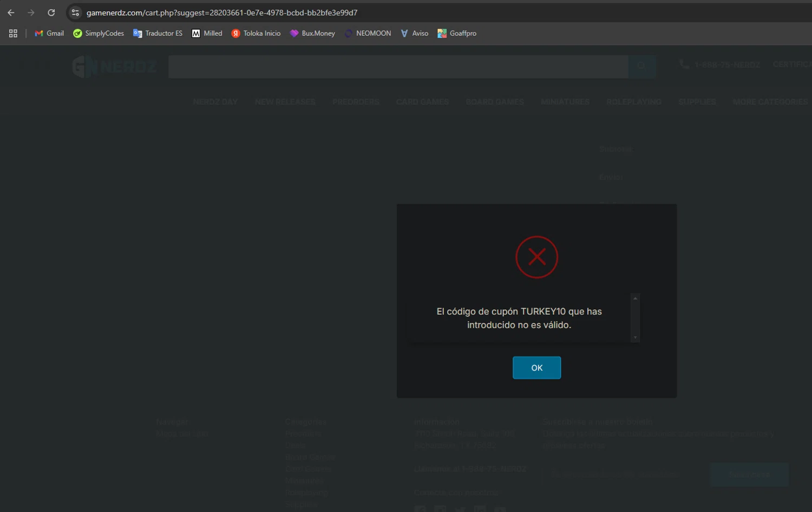Open the Bux.Money bookmark
This screenshot has width=812, height=512.
(312, 34)
